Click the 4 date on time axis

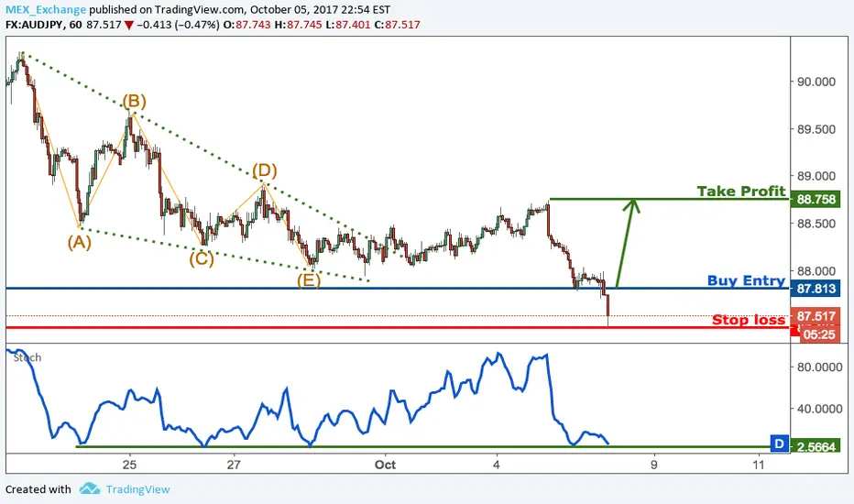[496, 465]
